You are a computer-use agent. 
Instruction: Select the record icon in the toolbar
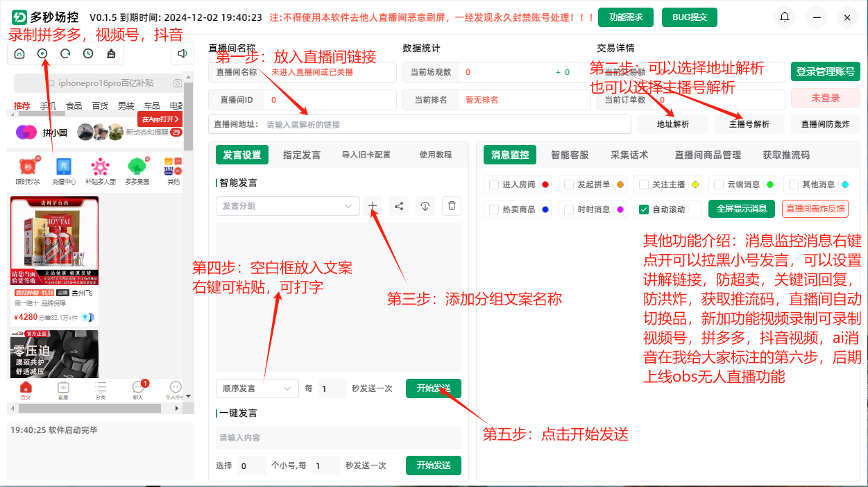(x=42, y=53)
